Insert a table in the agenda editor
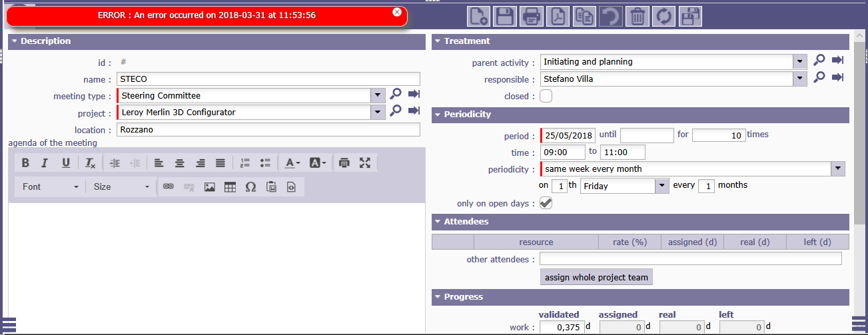This screenshot has width=868, height=335. click(x=230, y=187)
